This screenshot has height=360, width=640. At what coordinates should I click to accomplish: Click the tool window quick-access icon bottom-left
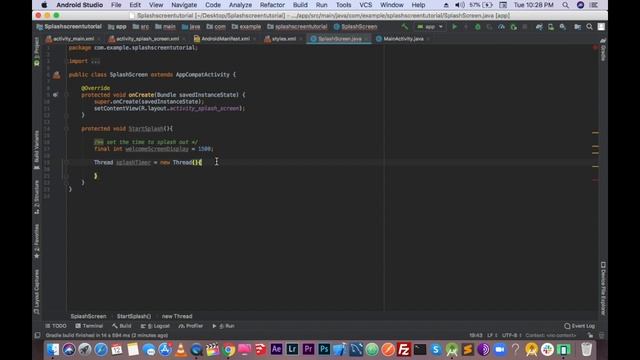[x=37, y=336]
